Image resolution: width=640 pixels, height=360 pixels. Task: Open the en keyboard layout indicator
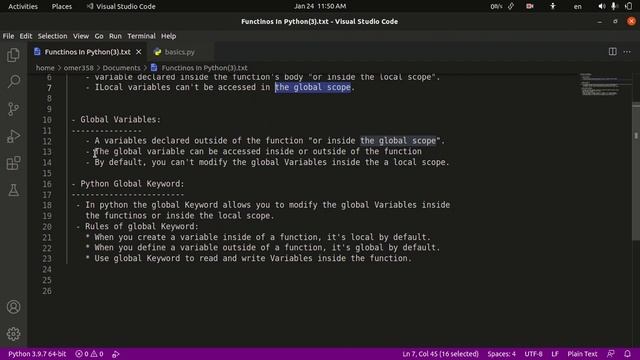point(577,6)
